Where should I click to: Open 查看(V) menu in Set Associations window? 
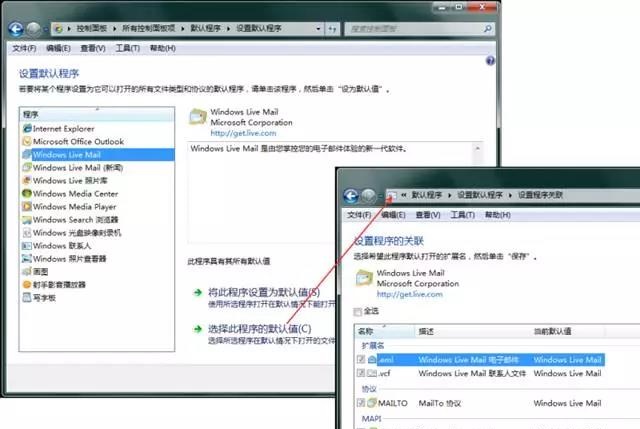(x=428, y=215)
